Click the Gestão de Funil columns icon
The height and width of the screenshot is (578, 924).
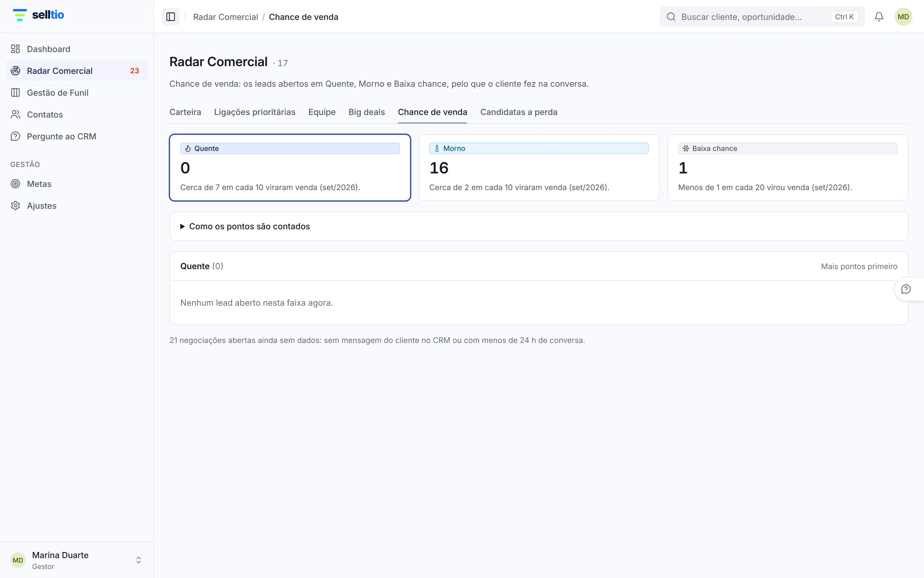tap(15, 92)
